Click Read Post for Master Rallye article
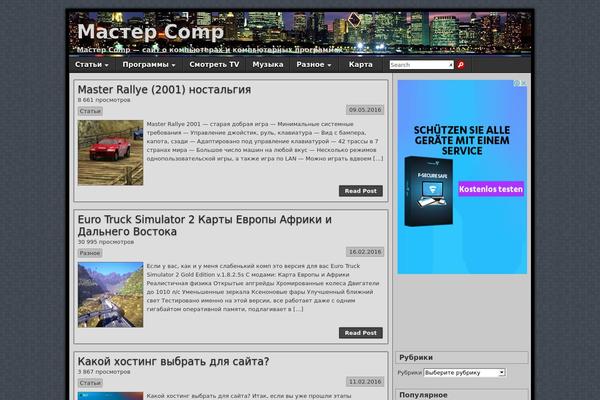The width and height of the screenshot is (600, 400). [x=360, y=191]
